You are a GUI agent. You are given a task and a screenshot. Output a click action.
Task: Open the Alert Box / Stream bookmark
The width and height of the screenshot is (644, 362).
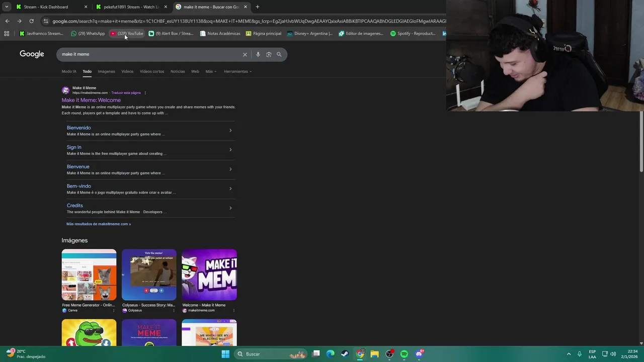171,34
